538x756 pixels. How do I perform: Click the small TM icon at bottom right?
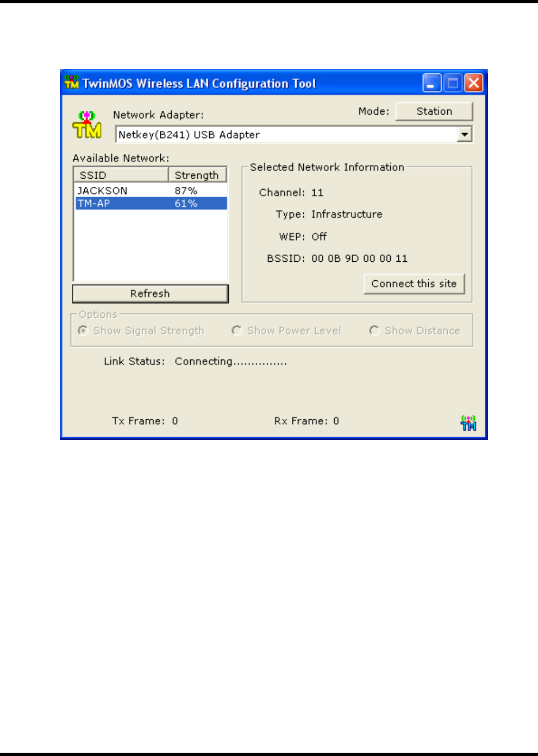pyautogui.click(x=468, y=423)
